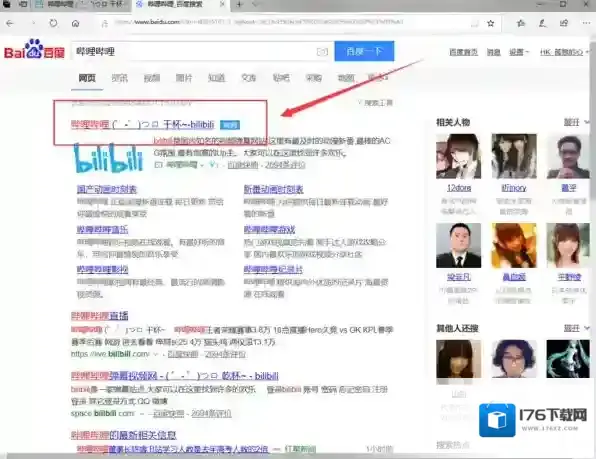Go back with the browser back arrow
The width and height of the screenshot is (596, 459).
(10, 23)
